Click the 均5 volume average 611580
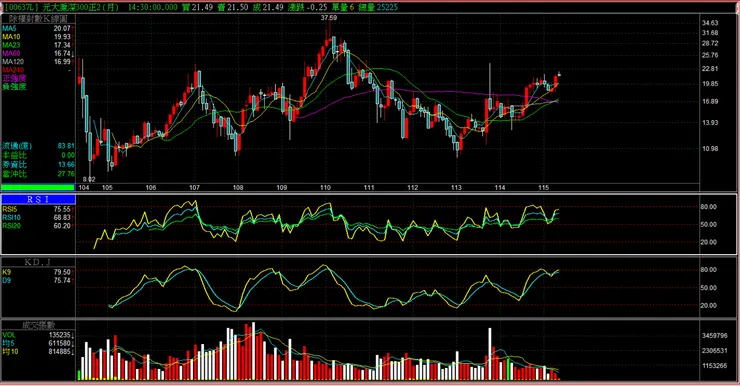 coord(59,344)
